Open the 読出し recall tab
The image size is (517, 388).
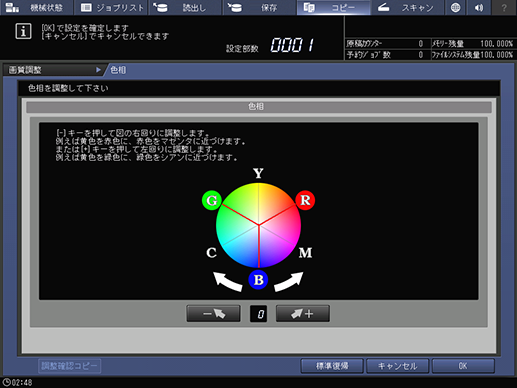point(185,7)
